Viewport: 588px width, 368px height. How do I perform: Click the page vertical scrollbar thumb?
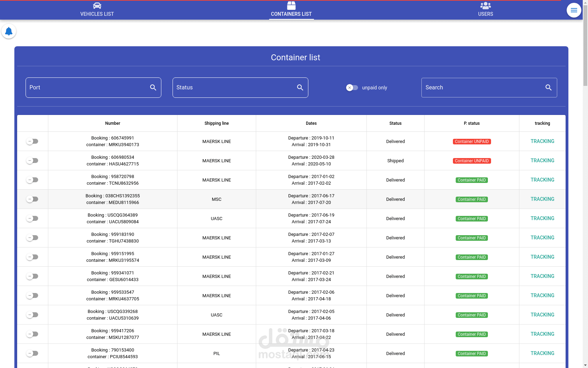(x=585, y=46)
